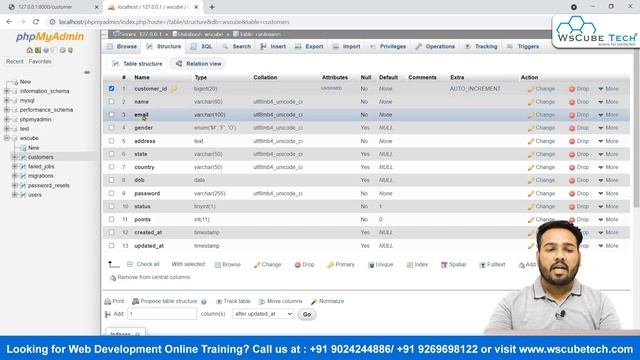This screenshot has height=360, width=640.
Task: Open the navigation panel settings gear icon
Action: coord(62,50)
